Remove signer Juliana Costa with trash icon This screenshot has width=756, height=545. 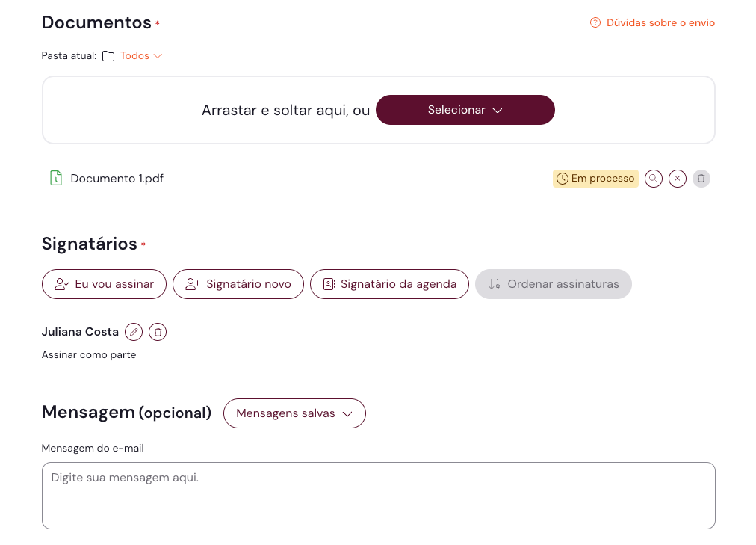(x=158, y=332)
